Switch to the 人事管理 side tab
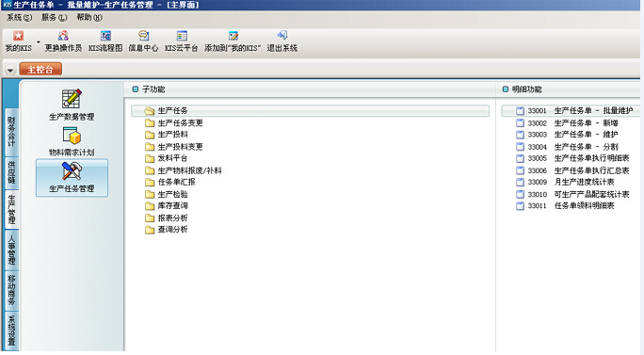Image resolution: width=644 pixels, height=355 pixels. 11,250
